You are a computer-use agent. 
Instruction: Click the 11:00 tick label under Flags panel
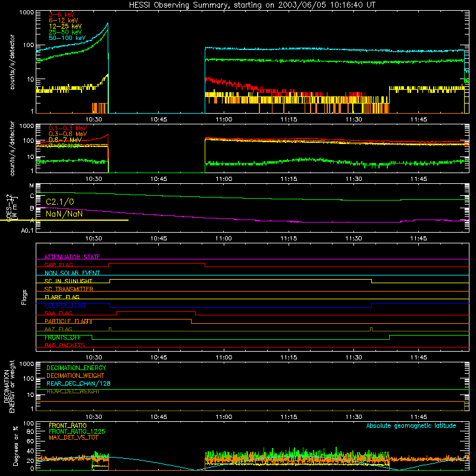[x=224, y=358]
